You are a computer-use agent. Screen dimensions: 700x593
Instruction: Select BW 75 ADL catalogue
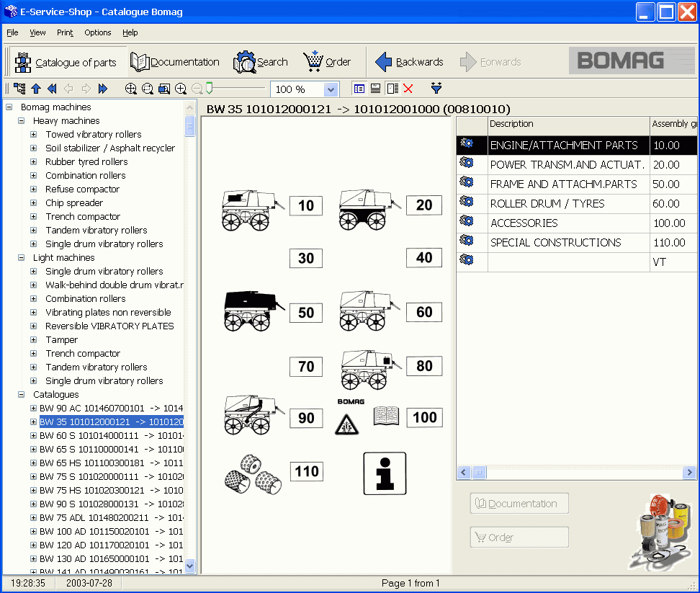(111, 517)
